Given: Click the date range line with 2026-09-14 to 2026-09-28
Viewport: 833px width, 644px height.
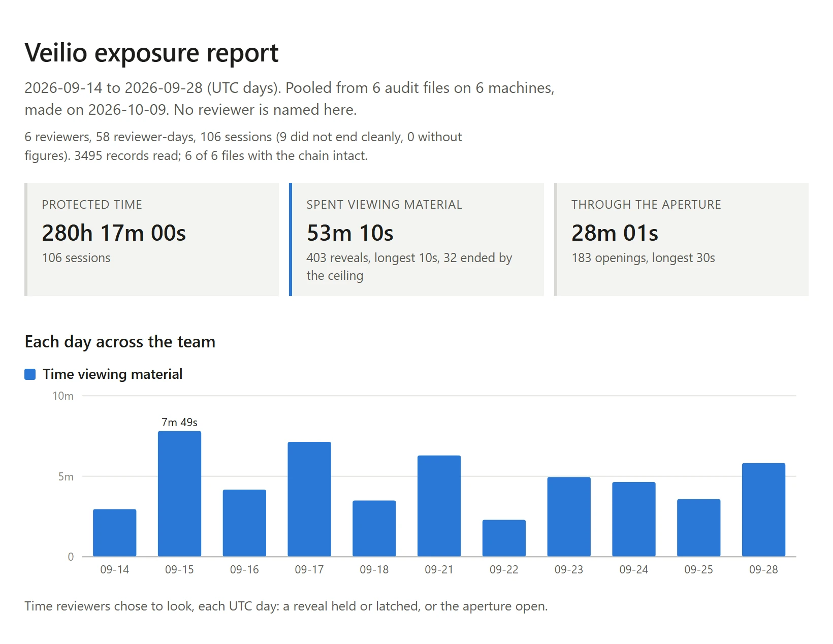Looking at the screenshot, I should (290, 99).
